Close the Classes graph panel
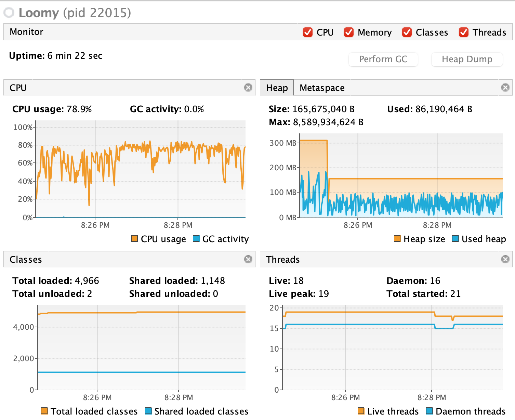Image resolution: width=515 pixels, height=420 pixels. click(x=248, y=259)
